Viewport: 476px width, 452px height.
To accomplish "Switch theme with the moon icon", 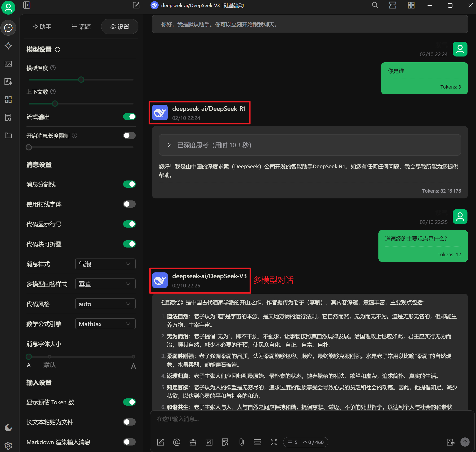I will [x=9, y=428].
